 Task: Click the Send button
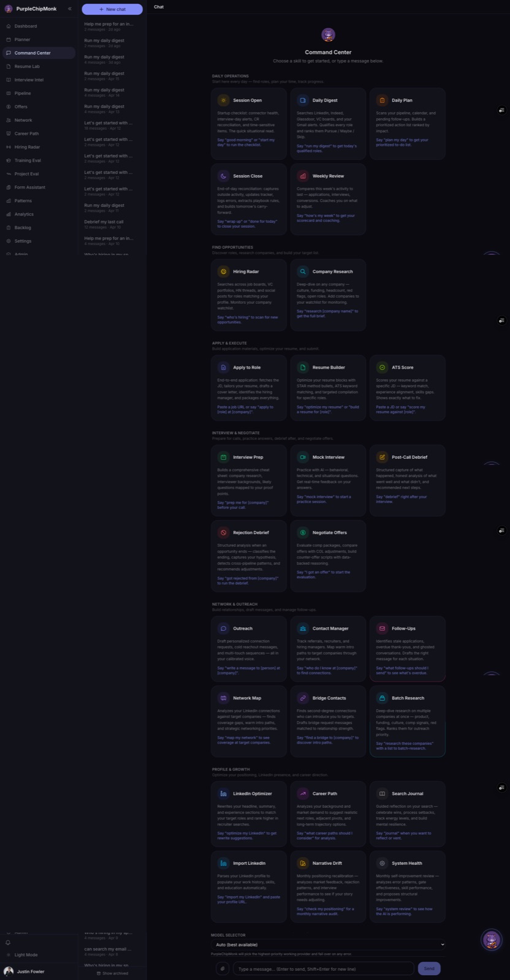[429, 968]
